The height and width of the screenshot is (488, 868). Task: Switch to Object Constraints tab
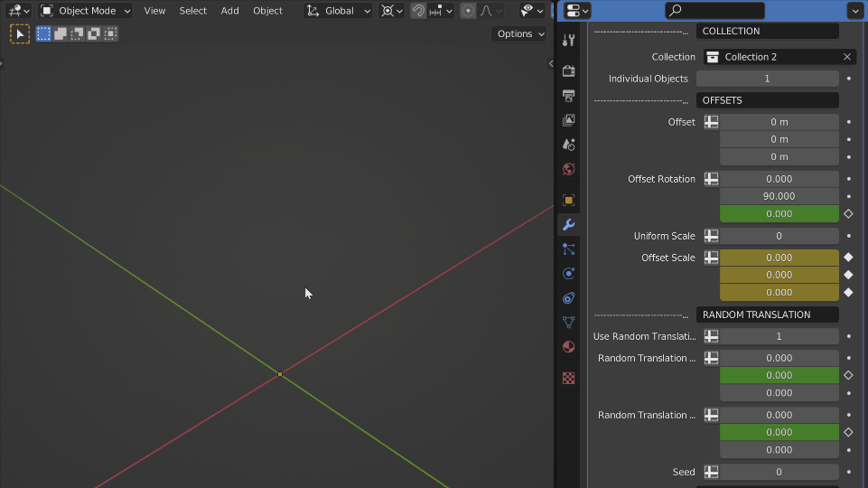(x=568, y=298)
